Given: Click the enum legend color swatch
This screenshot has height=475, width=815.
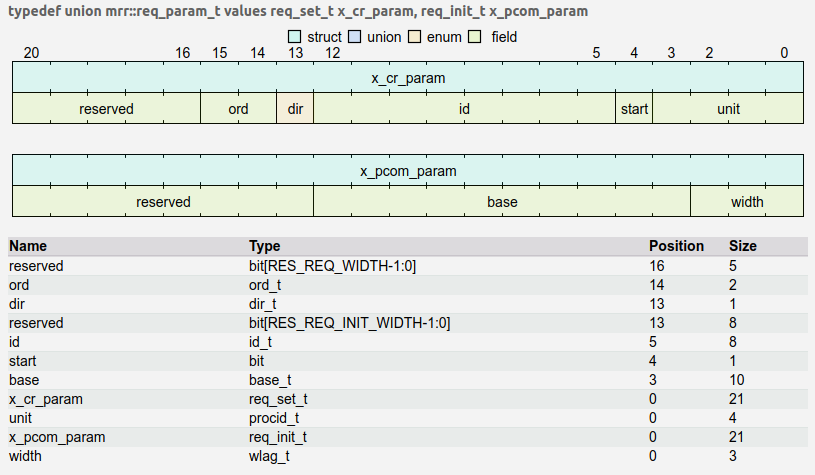Looking at the screenshot, I should (417, 37).
